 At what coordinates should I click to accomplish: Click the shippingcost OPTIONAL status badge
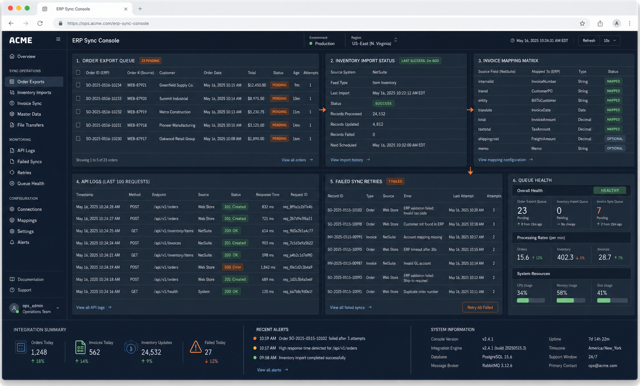click(x=614, y=139)
